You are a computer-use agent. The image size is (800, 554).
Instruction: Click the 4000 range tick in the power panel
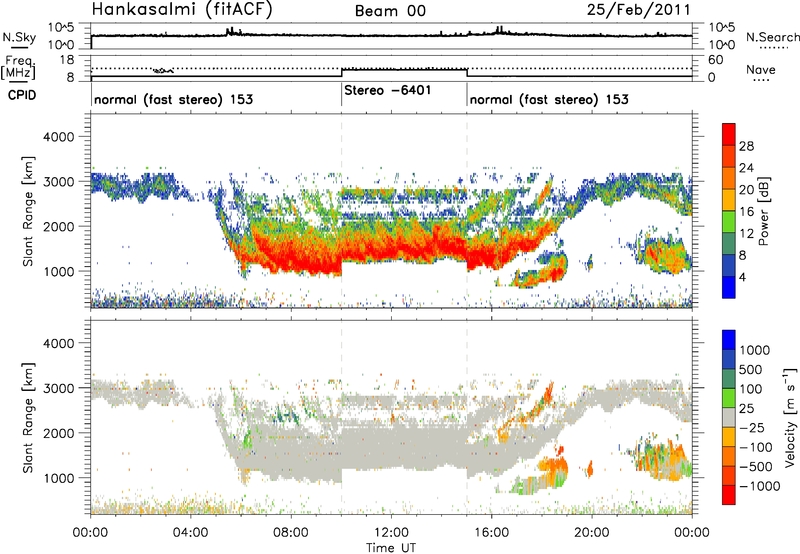point(58,137)
